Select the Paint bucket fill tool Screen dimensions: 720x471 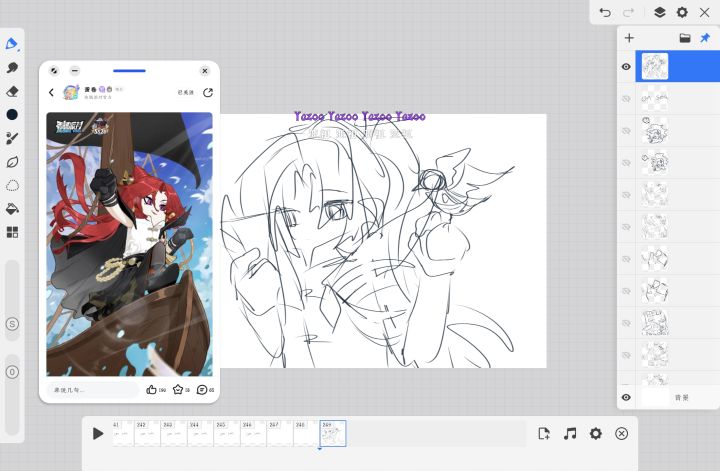click(x=12, y=209)
